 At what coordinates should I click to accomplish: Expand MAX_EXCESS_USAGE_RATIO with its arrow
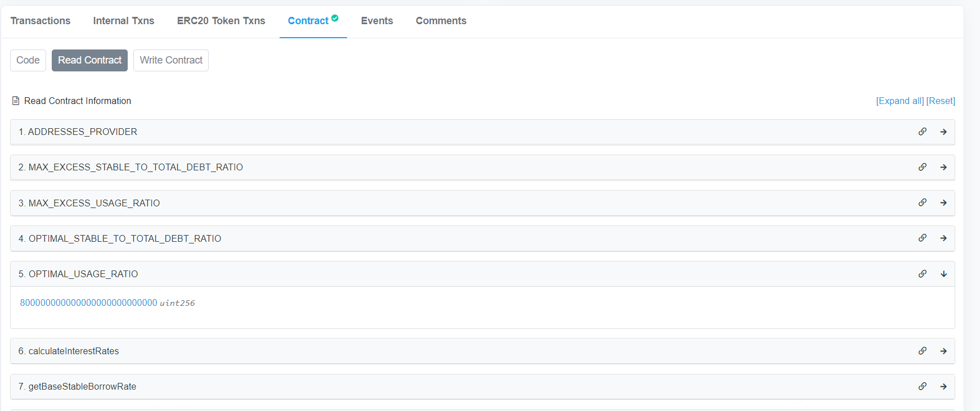point(943,202)
